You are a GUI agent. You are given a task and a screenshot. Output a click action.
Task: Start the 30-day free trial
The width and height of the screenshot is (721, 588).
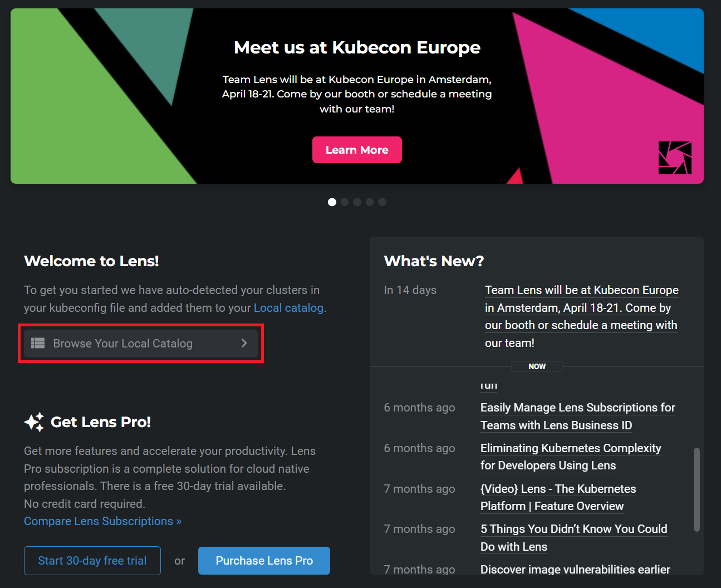[92, 561]
